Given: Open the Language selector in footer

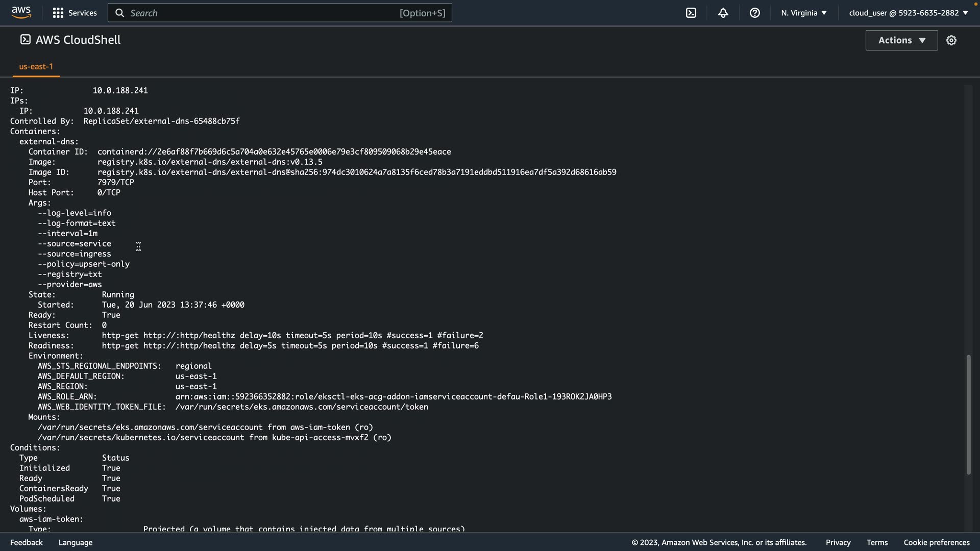Looking at the screenshot, I should coord(76,542).
